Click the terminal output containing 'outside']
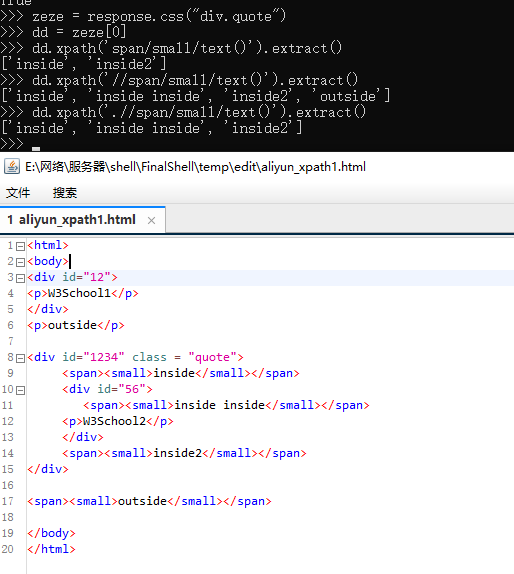Image resolution: width=514 pixels, height=574 pixels. click(195, 96)
